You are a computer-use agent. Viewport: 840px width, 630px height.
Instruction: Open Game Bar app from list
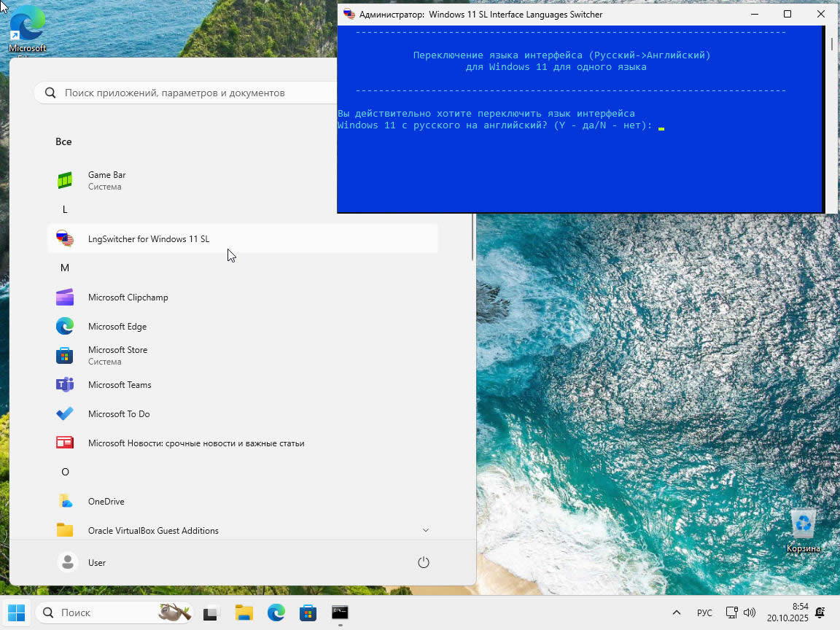tap(106, 180)
